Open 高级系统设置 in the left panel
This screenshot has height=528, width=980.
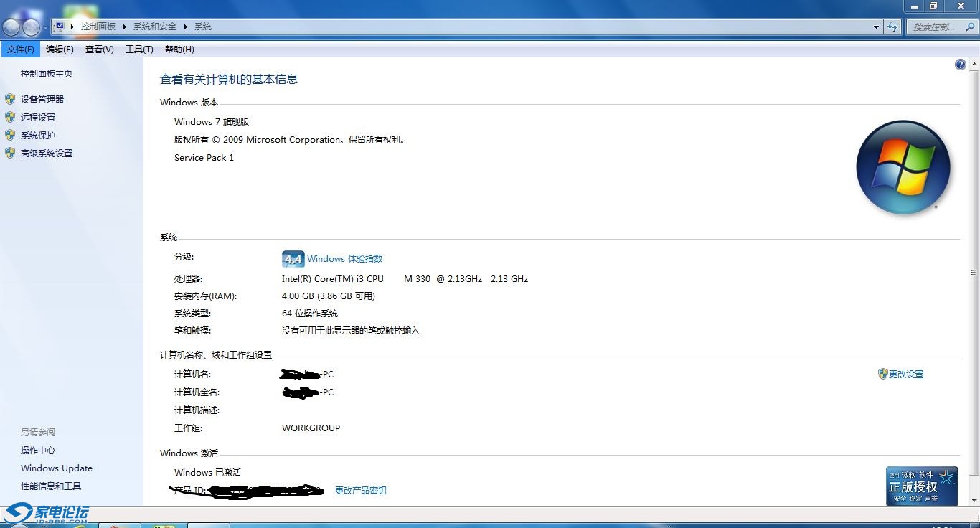(x=47, y=154)
